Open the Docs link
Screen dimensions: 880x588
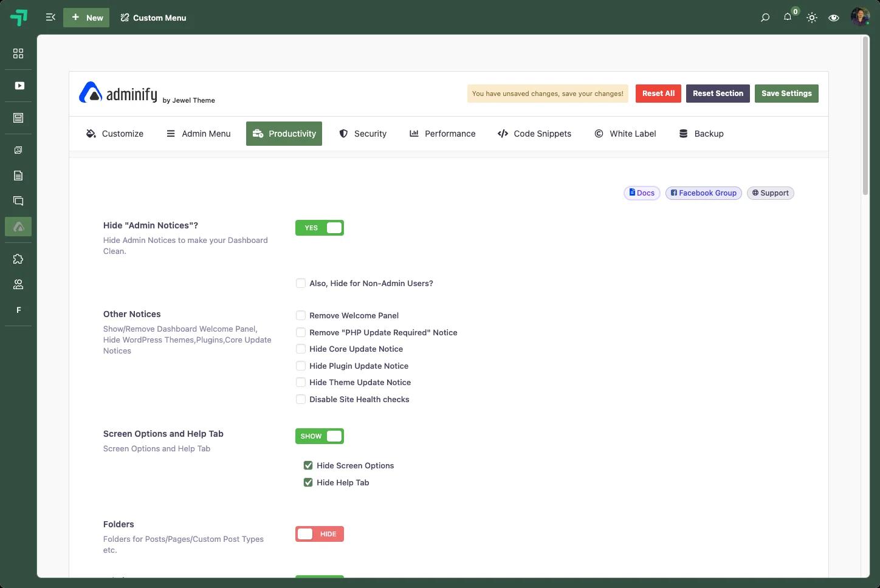(x=642, y=193)
